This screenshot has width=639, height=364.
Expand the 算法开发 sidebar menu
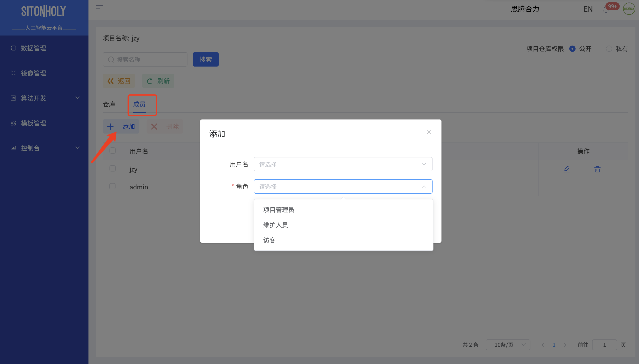[44, 98]
